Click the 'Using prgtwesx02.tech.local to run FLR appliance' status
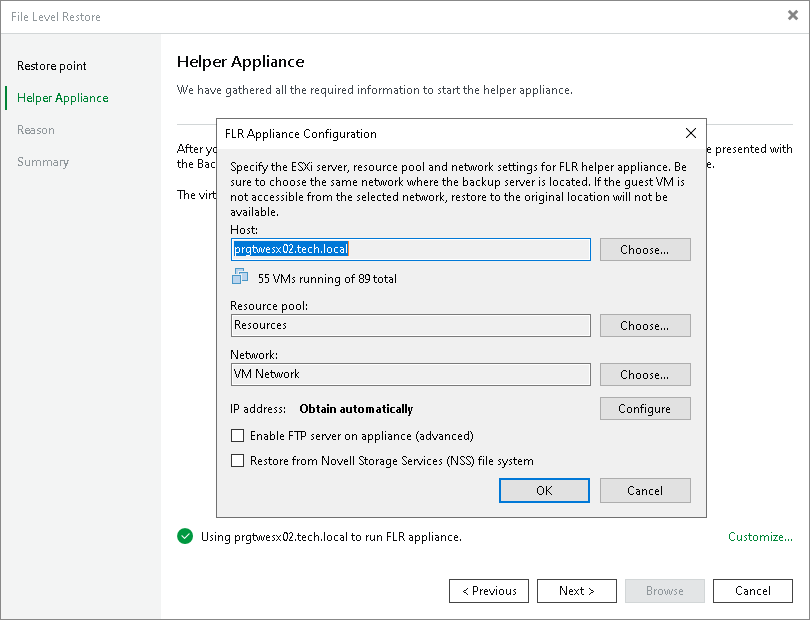Screen dimensions: 810x620 331,537
